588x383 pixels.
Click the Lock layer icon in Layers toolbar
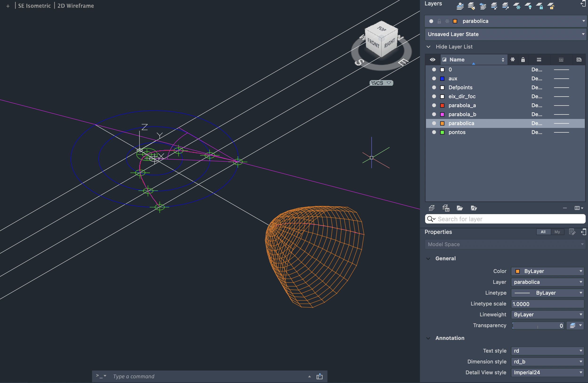pyautogui.click(x=540, y=6)
